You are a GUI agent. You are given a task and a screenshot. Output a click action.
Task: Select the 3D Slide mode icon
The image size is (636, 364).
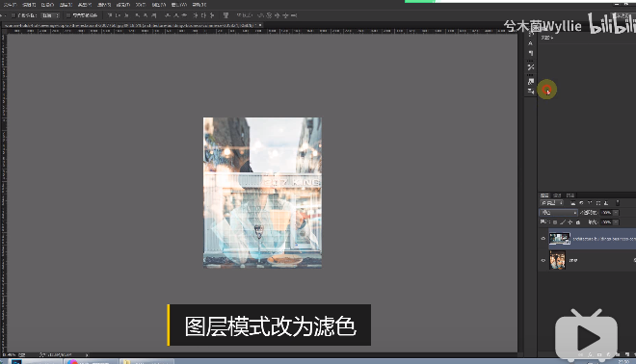pyautogui.click(x=285, y=15)
